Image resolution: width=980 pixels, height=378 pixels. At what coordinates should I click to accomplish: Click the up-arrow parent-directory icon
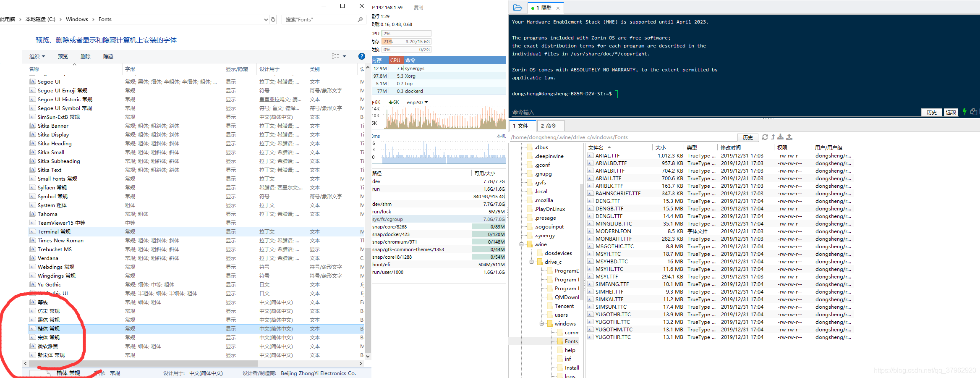pos(773,137)
